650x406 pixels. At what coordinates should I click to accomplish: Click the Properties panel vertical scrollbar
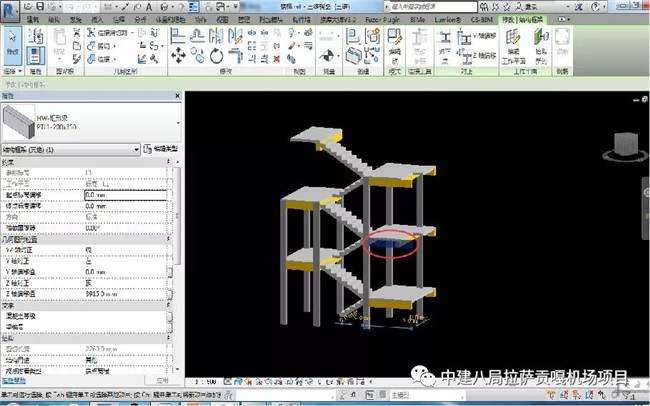177,216
